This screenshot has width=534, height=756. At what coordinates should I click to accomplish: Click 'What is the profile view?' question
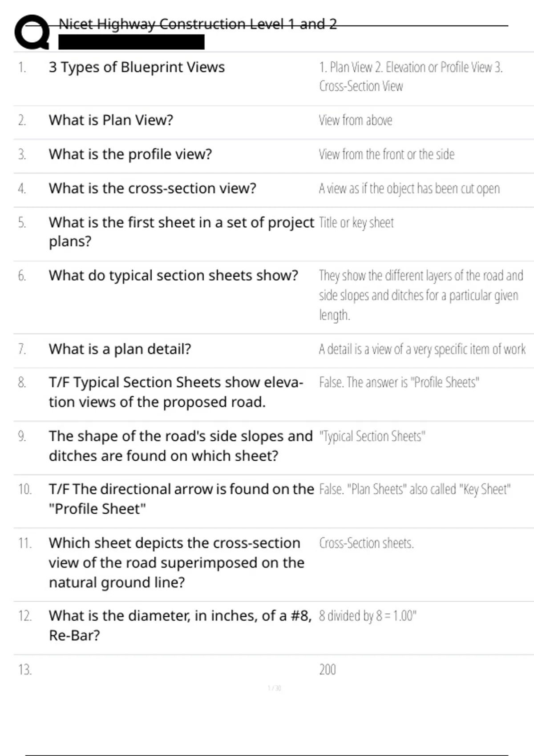130,154
